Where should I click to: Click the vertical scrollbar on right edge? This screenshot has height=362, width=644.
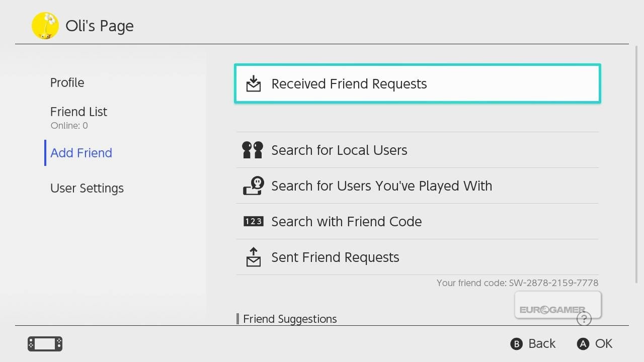pyautogui.click(x=637, y=166)
